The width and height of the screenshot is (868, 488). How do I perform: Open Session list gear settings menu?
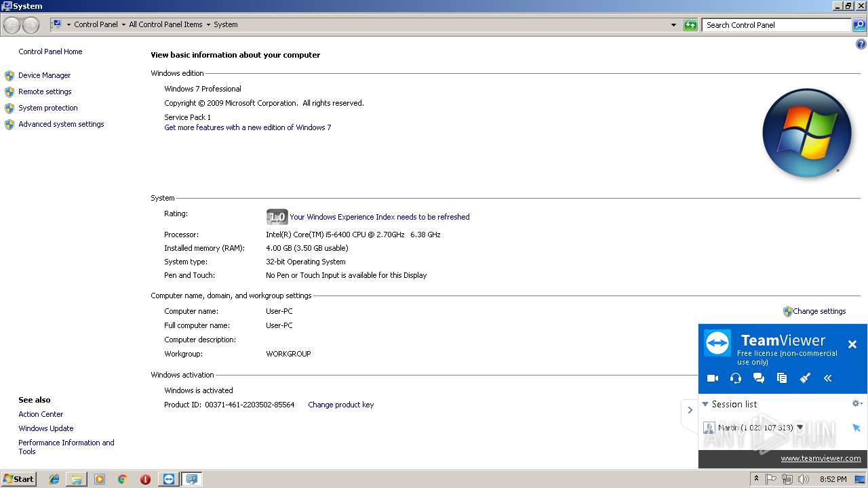click(856, 403)
